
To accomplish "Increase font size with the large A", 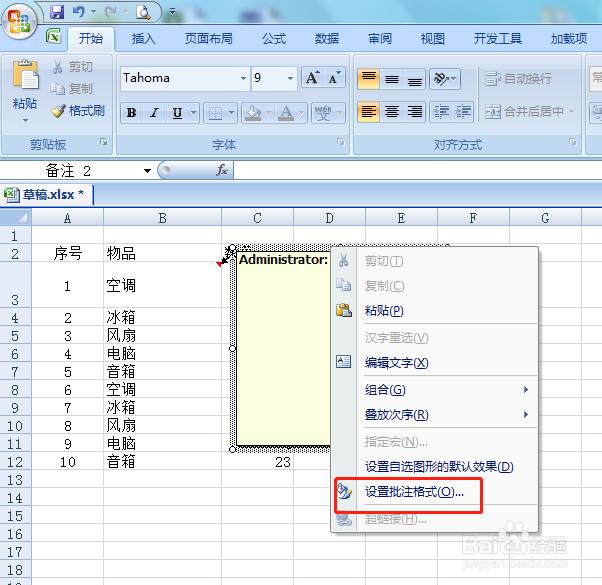I will 312,78.
